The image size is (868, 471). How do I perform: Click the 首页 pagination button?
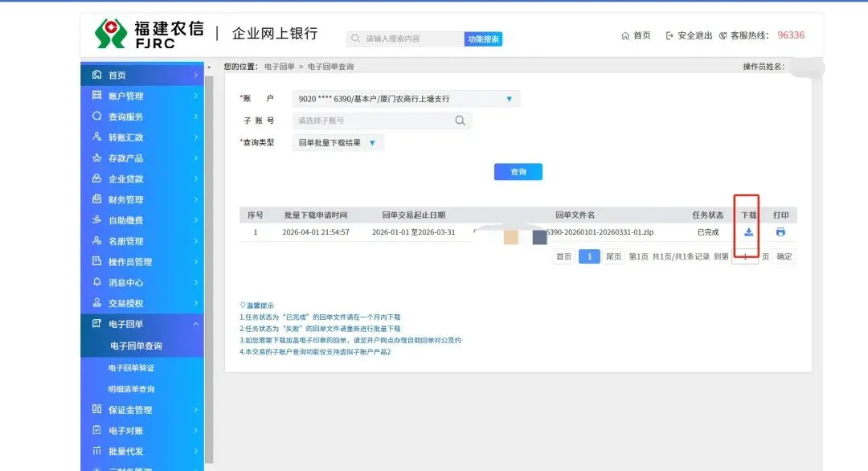(563, 256)
